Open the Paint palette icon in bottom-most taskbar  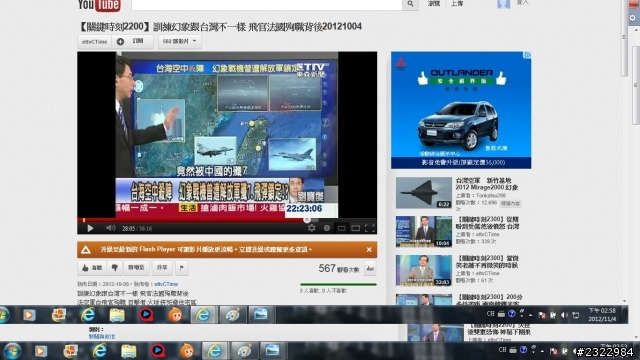[244, 351]
